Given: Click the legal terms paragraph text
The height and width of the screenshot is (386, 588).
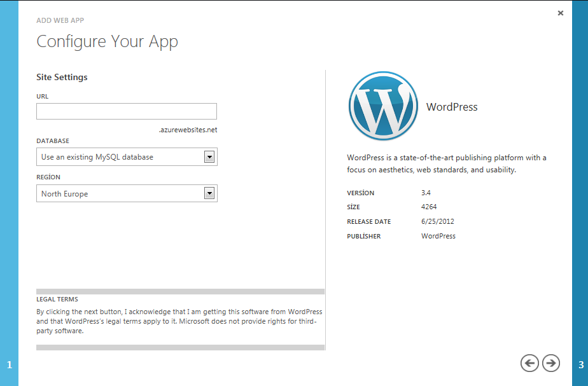Looking at the screenshot, I should click(x=179, y=321).
